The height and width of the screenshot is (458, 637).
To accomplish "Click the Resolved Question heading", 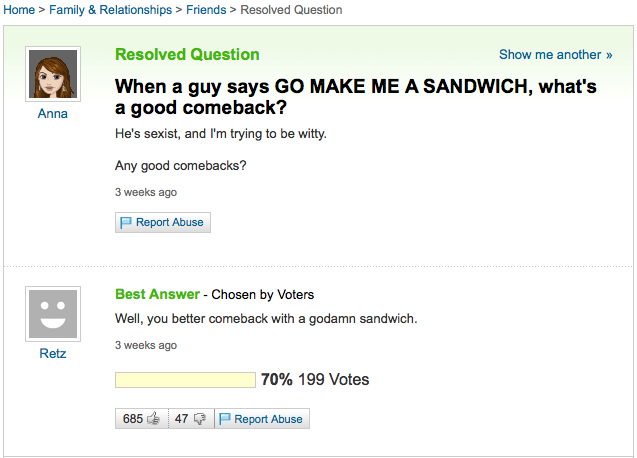I will pyautogui.click(x=187, y=54).
